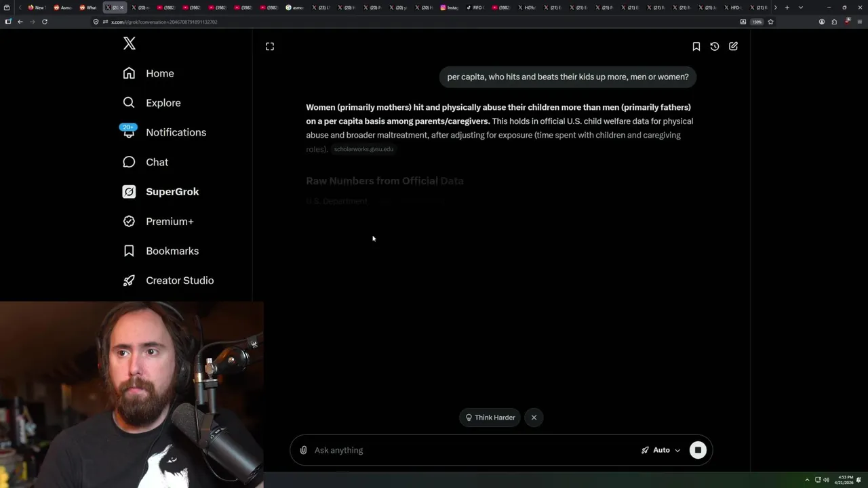This screenshot has height=488, width=868.
Task: Bookmark page with star icon
Action: pyautogui.click(x=770, y=22)
